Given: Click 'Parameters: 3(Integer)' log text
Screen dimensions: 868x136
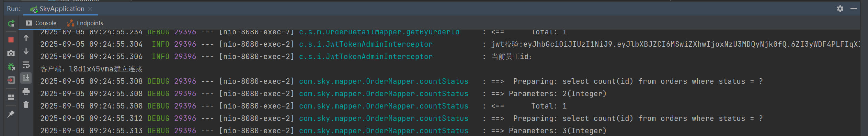Looking at the screenshot, I should 558,131.
